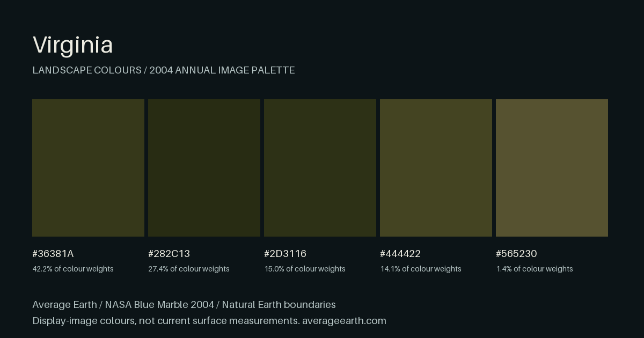Click the 15.0% of colour weights text
The image size is (644, 338).
[305, 269]
